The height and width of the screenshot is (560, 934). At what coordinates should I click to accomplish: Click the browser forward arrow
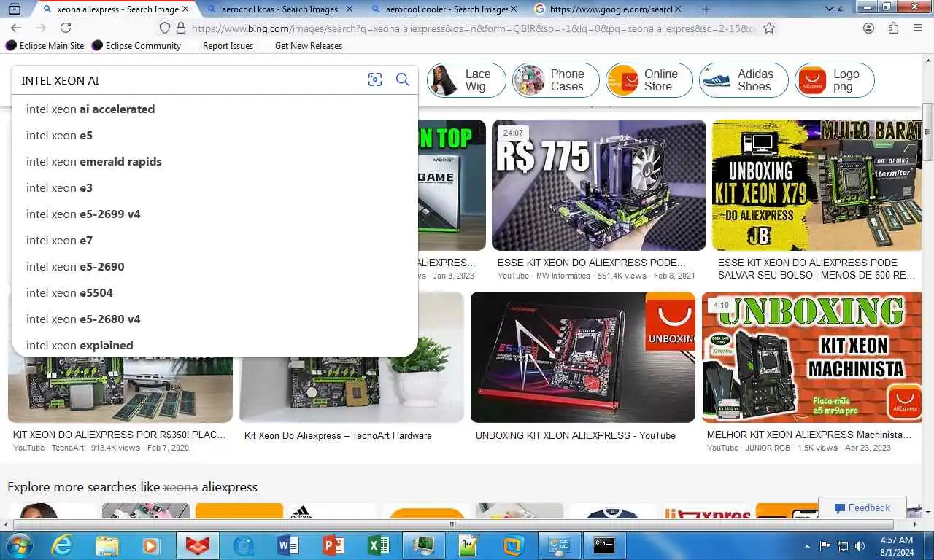(41, 28)
